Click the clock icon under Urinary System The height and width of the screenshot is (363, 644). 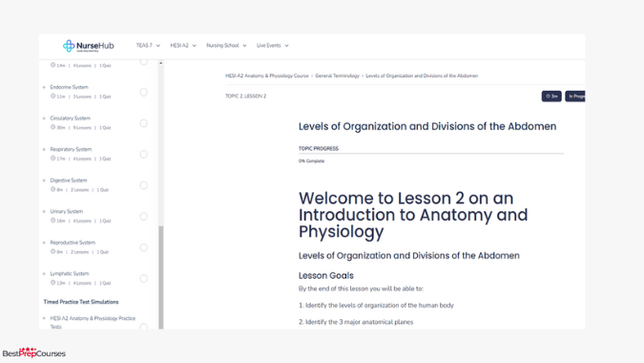tap(52, 221)
